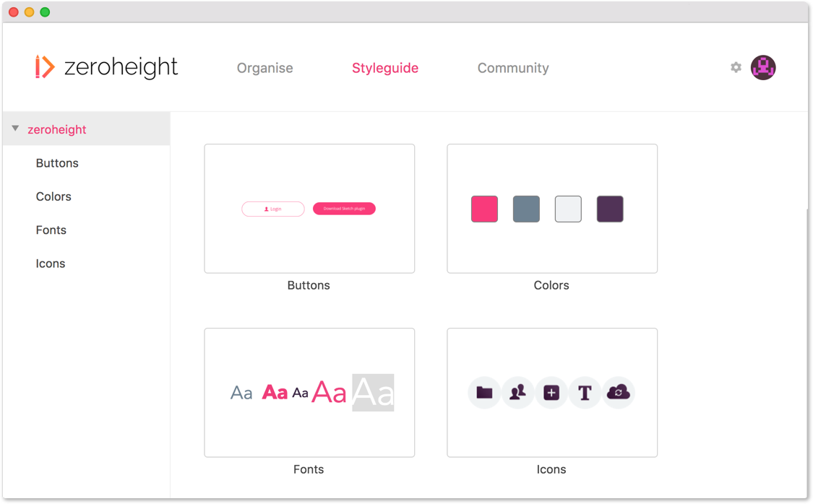The image size is (813, 504).
Task: Click the zeroheight logo
Action: click(106, 67)
